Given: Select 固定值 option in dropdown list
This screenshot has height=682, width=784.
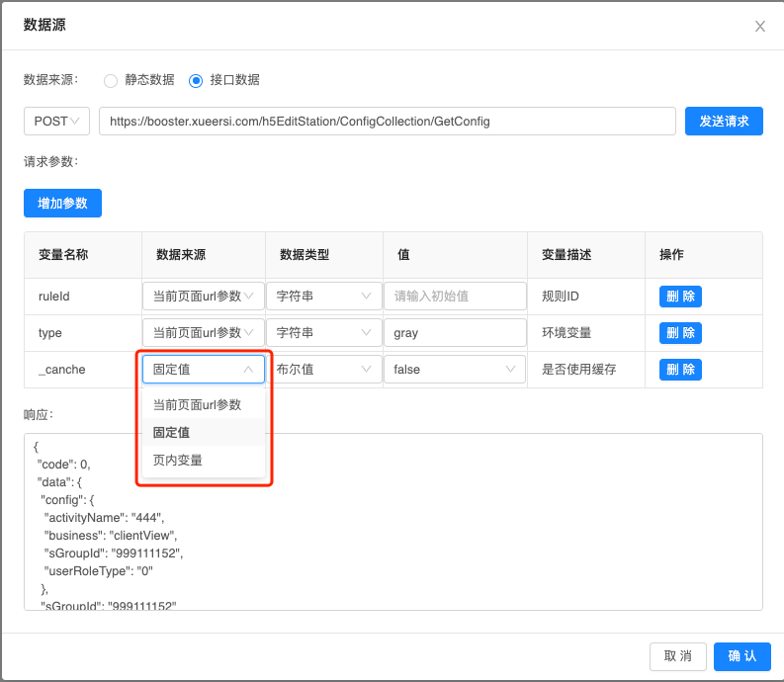Looking at the screenshot, I should coord(172,432).
